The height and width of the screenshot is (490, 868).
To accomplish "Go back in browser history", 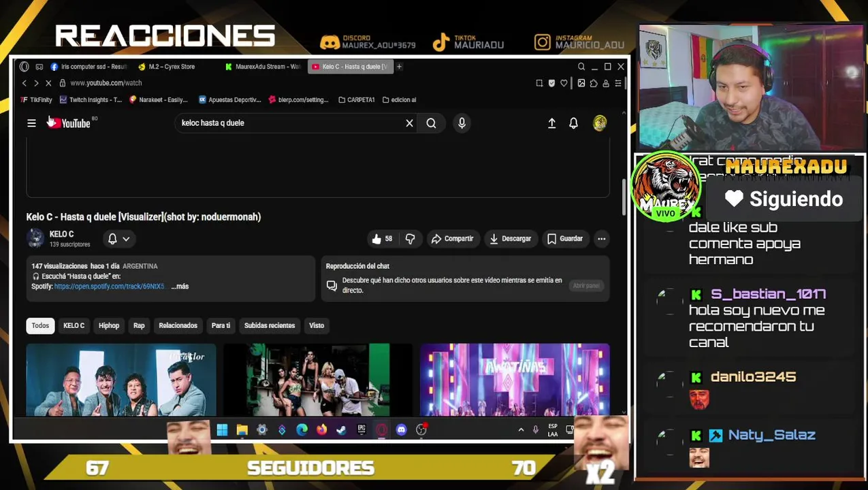I will tap(25, 83).
